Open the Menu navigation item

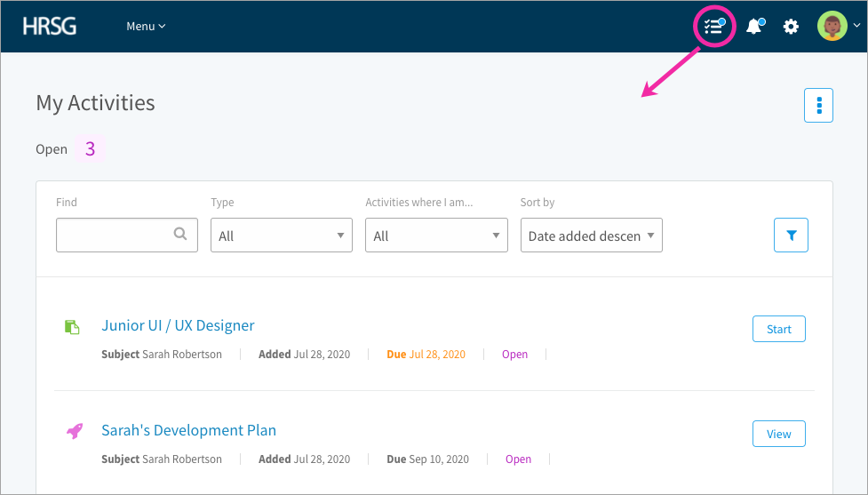click(x=146, y=26)
